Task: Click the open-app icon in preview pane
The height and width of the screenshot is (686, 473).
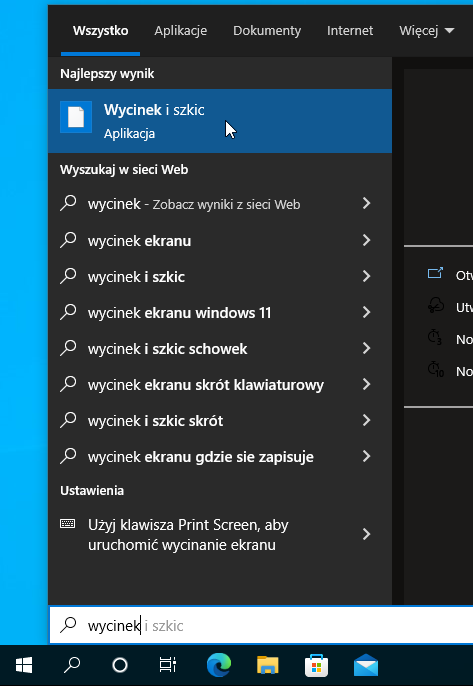Action: [435, 273]
